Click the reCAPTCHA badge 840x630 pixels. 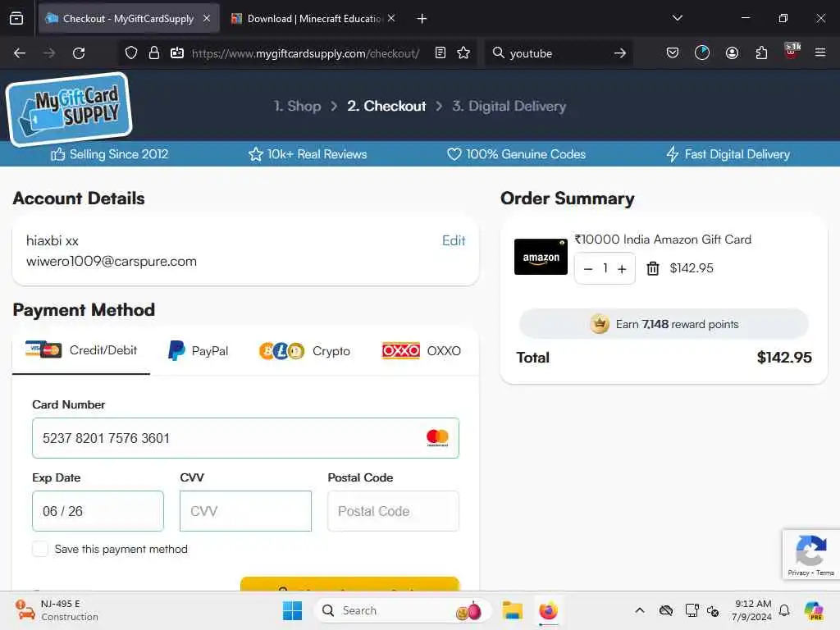point(811,555)
